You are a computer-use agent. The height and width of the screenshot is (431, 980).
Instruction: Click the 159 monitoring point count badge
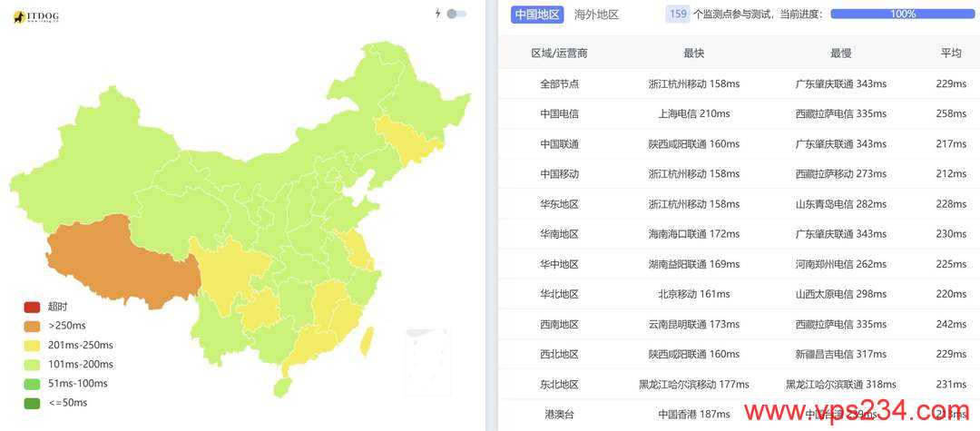coord(678,14)
